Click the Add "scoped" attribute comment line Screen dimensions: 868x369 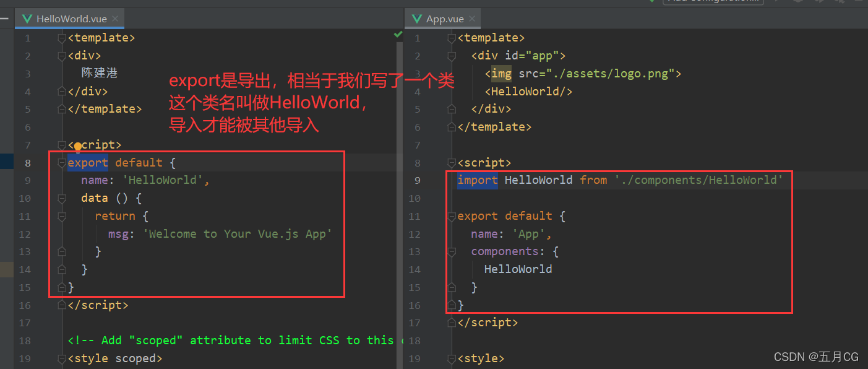pyautogui.click(x=234, y=341)
